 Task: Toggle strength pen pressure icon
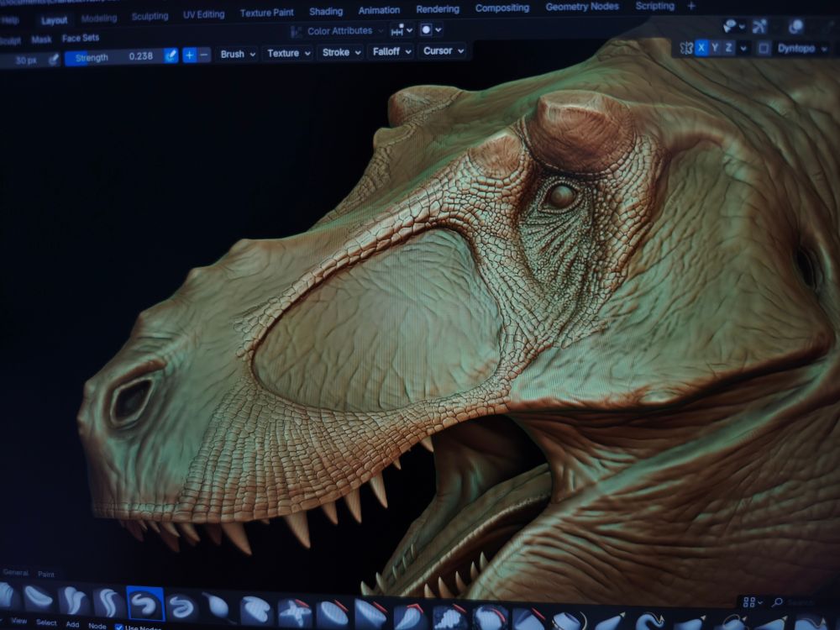[x=171, y=55]
